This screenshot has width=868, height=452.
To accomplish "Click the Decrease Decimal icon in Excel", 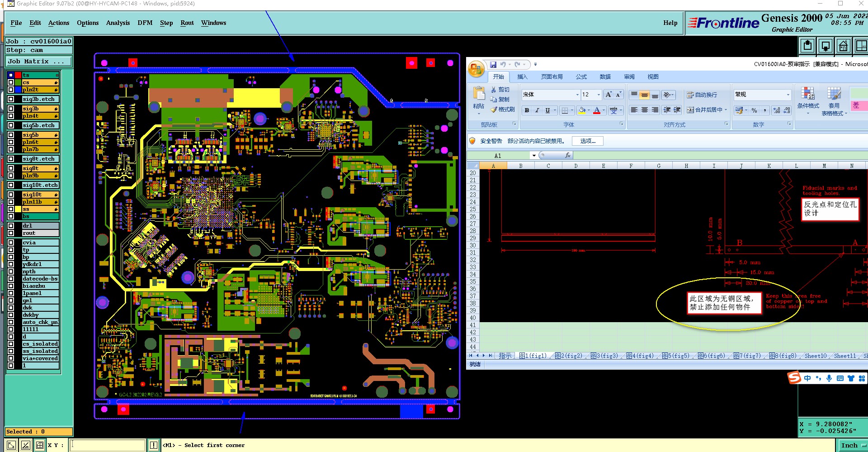I will 787,110.
